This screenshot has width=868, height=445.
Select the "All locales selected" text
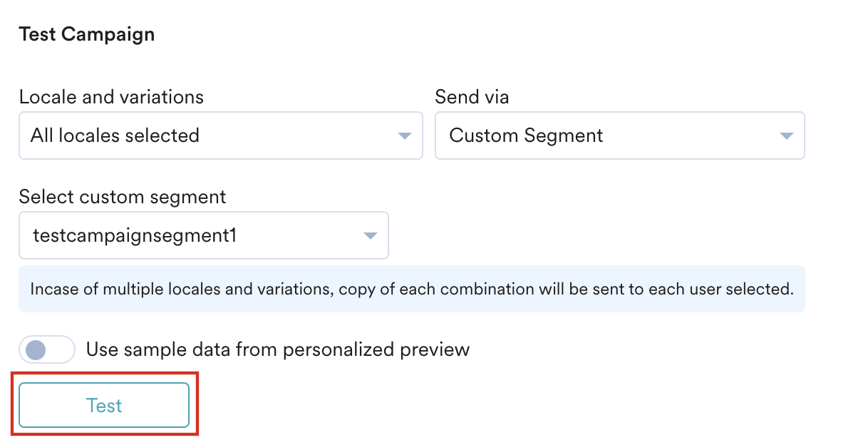pyautogui.click(x=115, y=135)
